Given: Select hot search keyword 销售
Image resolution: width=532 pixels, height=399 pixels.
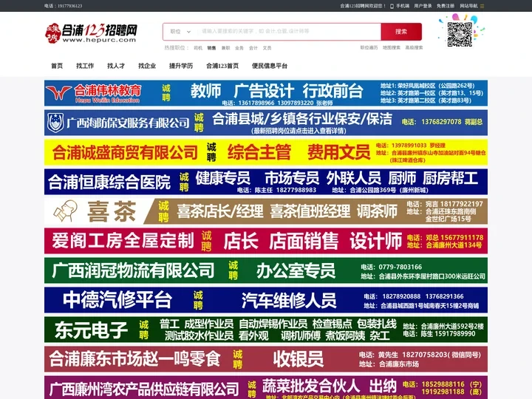Looking at the screenshot, I should point(211,48).
